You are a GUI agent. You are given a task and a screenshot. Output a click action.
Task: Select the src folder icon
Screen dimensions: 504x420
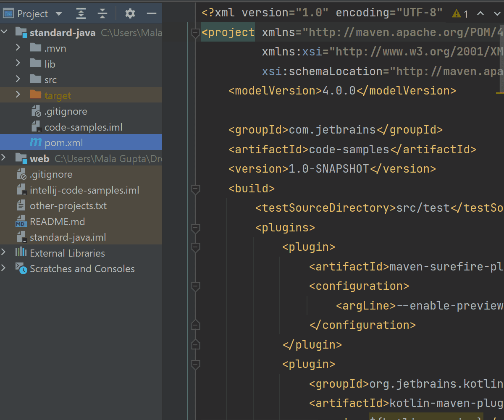(36, 79)
